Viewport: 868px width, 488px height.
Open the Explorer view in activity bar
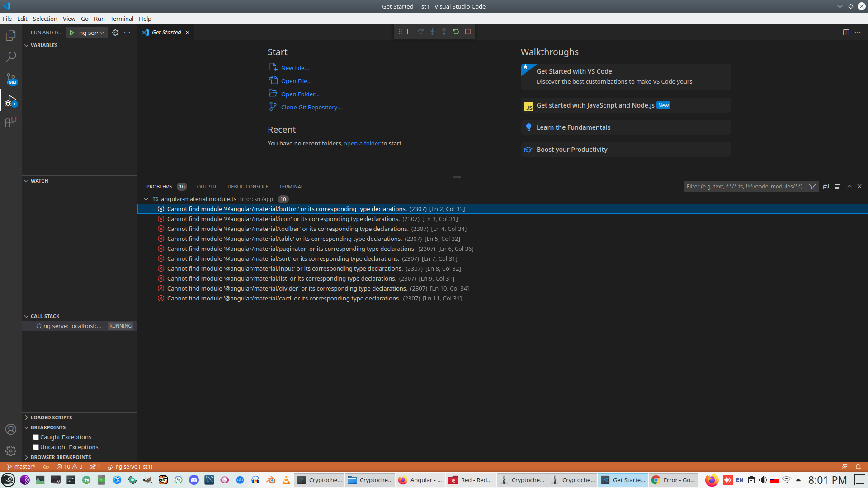[11, 35]
